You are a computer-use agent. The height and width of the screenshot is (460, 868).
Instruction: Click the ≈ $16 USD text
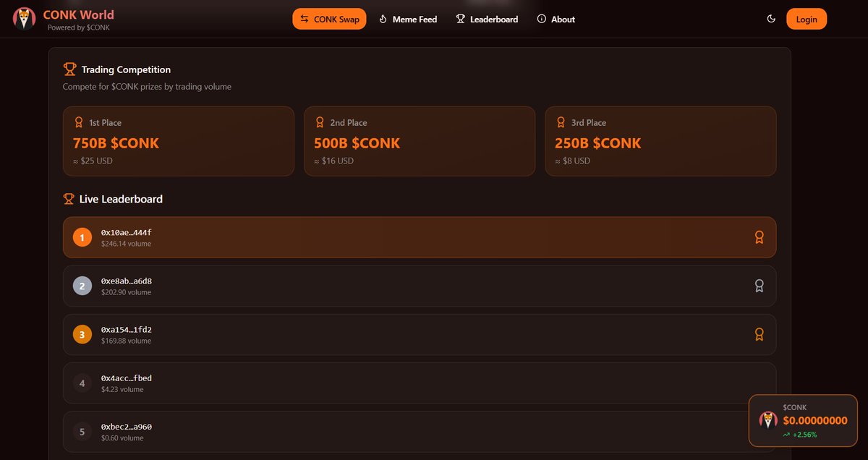click(x=333, y=161)
